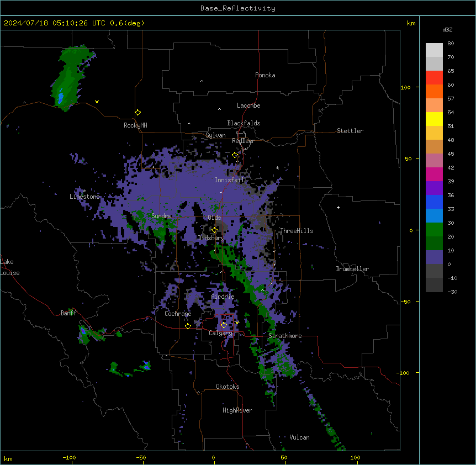Viewport: 476px width, 465px height.
Task: Click the Vulcan label
Action: coord(300,437)
